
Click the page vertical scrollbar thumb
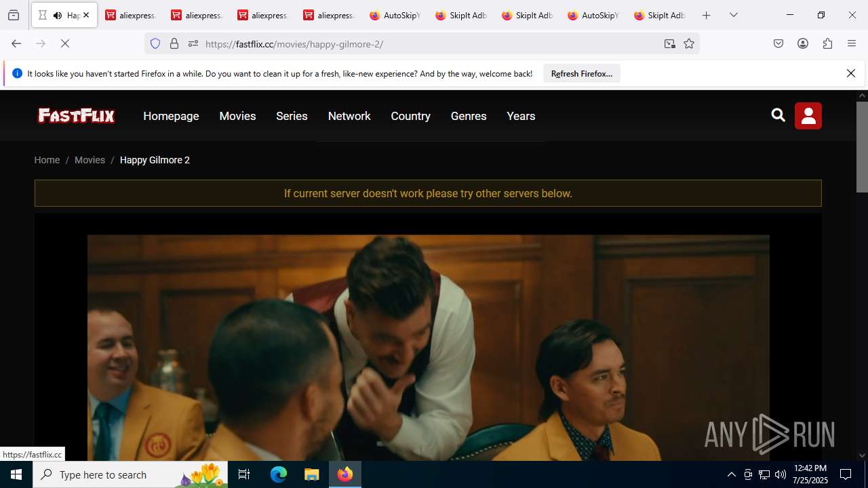point(862,146)
